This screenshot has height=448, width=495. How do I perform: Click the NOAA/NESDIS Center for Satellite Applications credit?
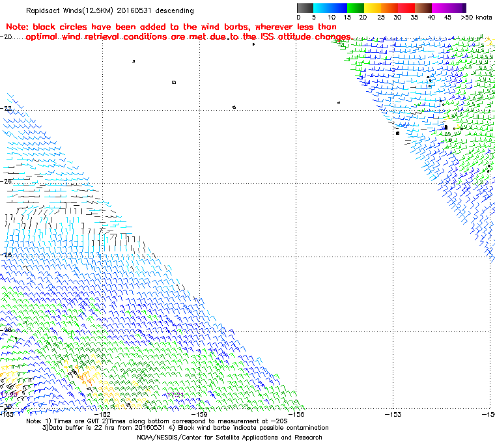point(229,438)
